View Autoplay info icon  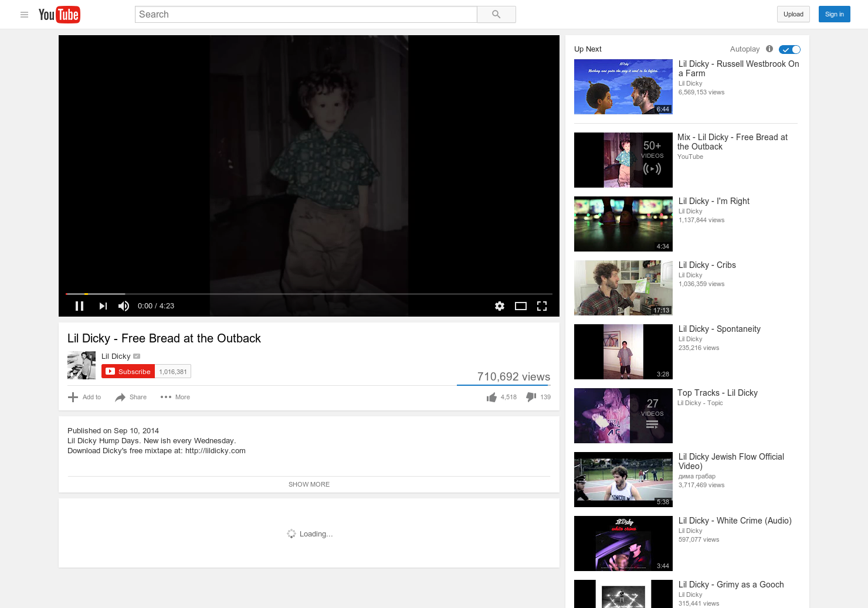(769, 49)
